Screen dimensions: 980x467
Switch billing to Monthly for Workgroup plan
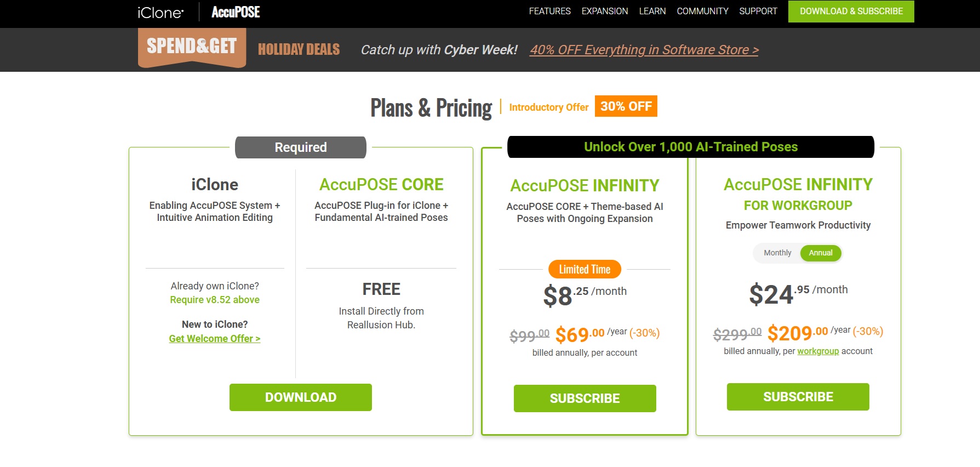click(x=776, y=253)
